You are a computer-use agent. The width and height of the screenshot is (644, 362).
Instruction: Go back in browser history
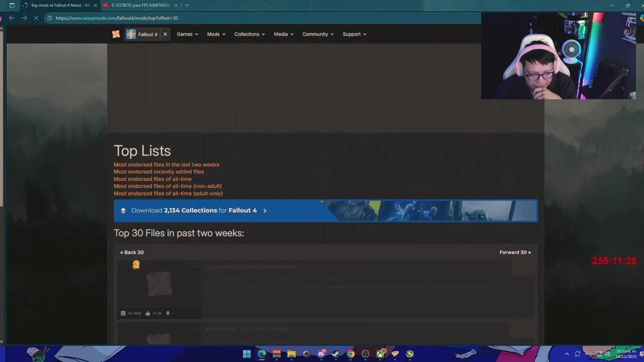[12, 18]
